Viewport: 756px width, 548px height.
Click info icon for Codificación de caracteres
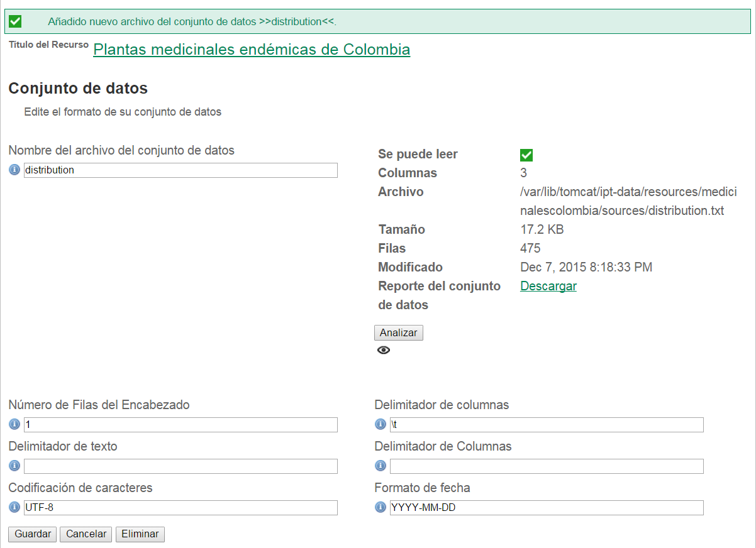coord(14,507)
